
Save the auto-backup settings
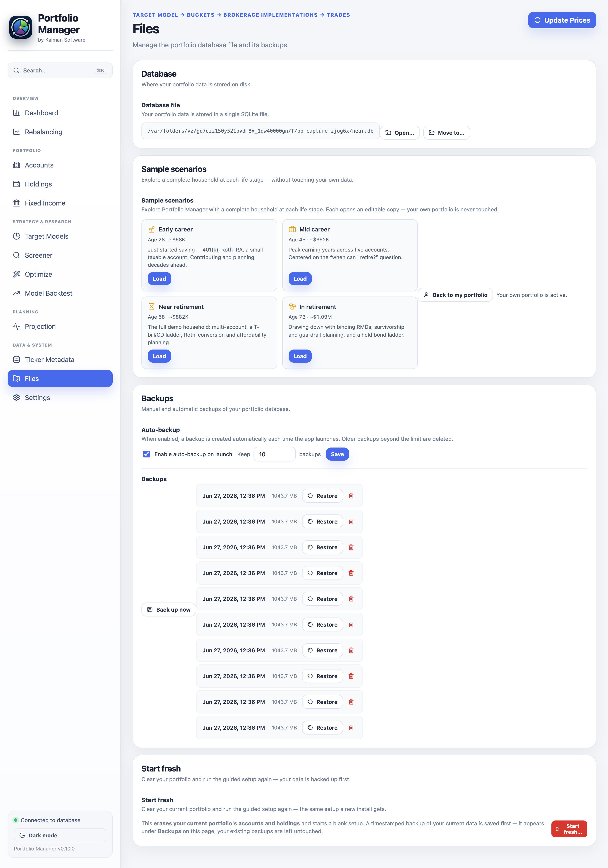point(337,454)
